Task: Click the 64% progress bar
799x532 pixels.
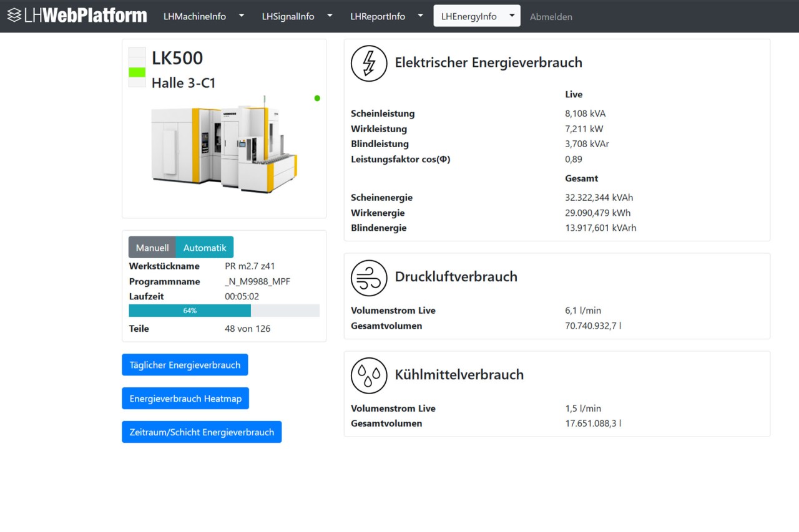Action: (190, 311)
